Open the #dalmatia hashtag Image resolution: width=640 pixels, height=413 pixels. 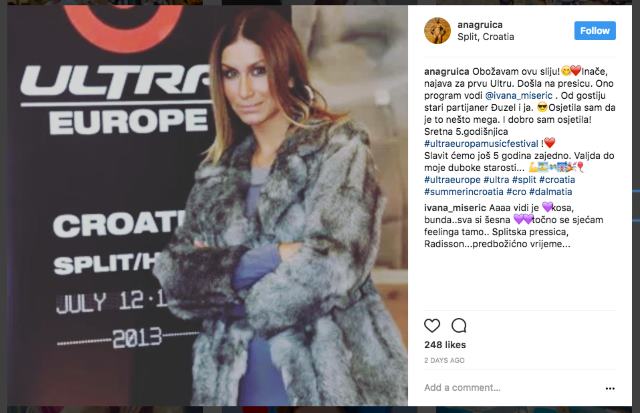pos(551,191)
